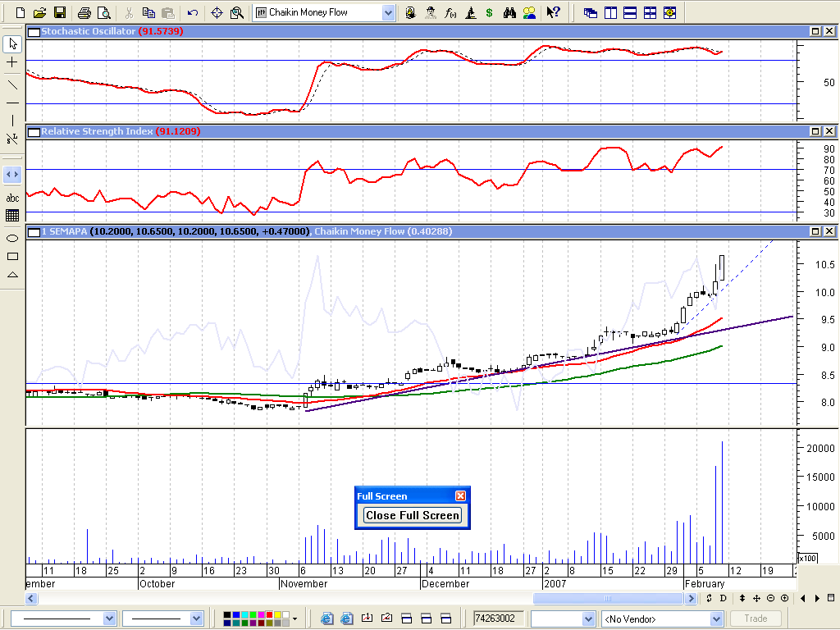Maximize the Stochastic Oscillator panel
The width and height of the screenshot is (840, 630).
click(815, 31)
